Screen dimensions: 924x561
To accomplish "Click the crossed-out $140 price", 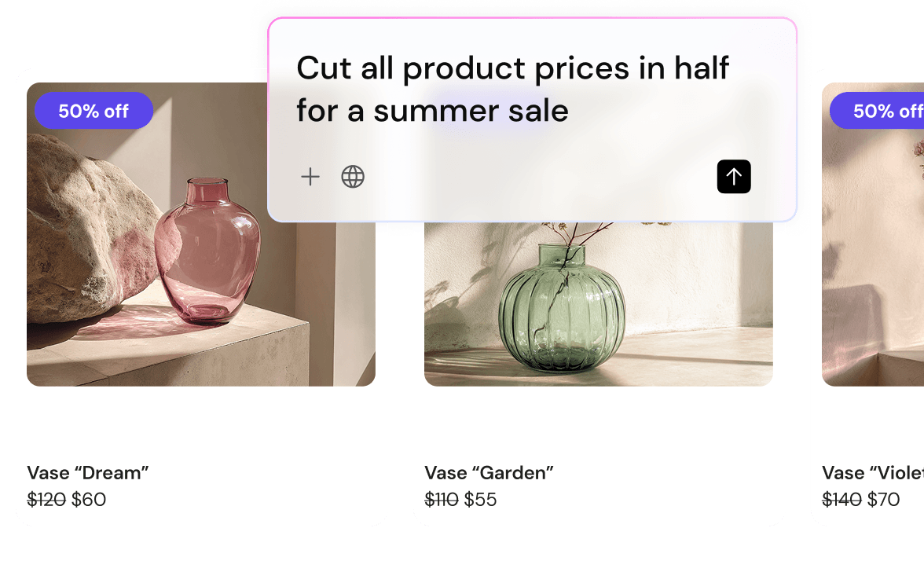I will coord(841,500).
